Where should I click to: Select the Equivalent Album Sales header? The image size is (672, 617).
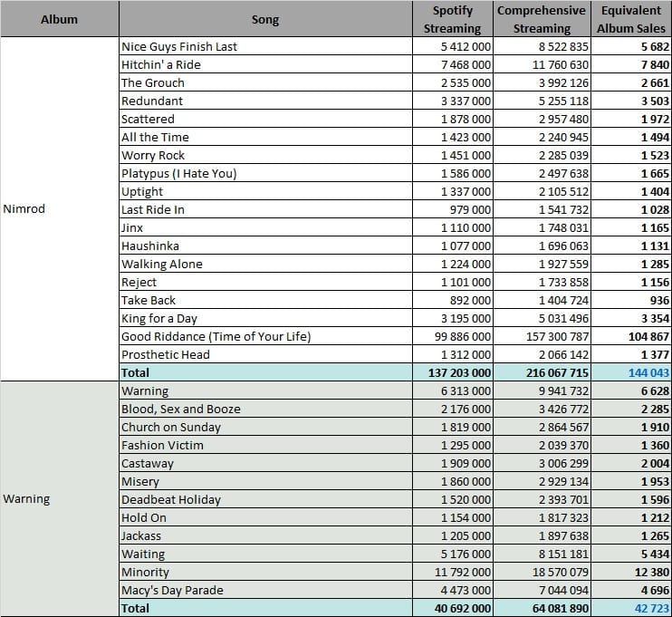coord(631,19)
